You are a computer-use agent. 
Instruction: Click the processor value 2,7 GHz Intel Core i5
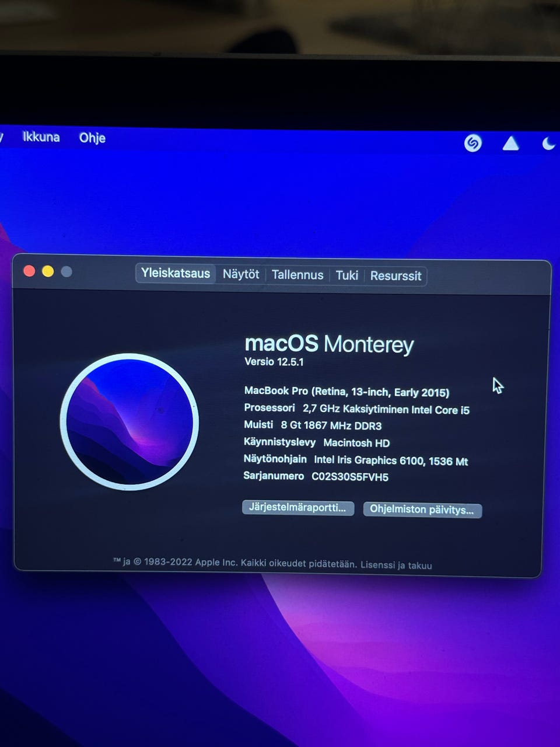(x=386, y=409)
